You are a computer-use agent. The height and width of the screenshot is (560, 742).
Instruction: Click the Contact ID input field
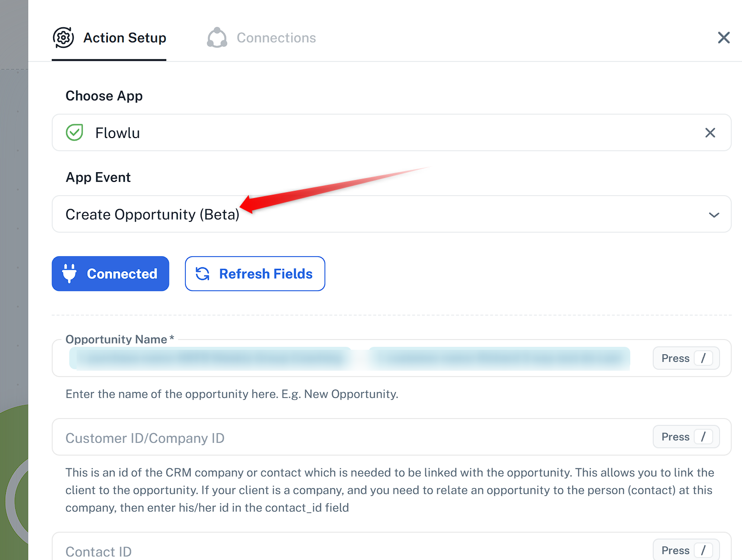(x=391, y=547)
